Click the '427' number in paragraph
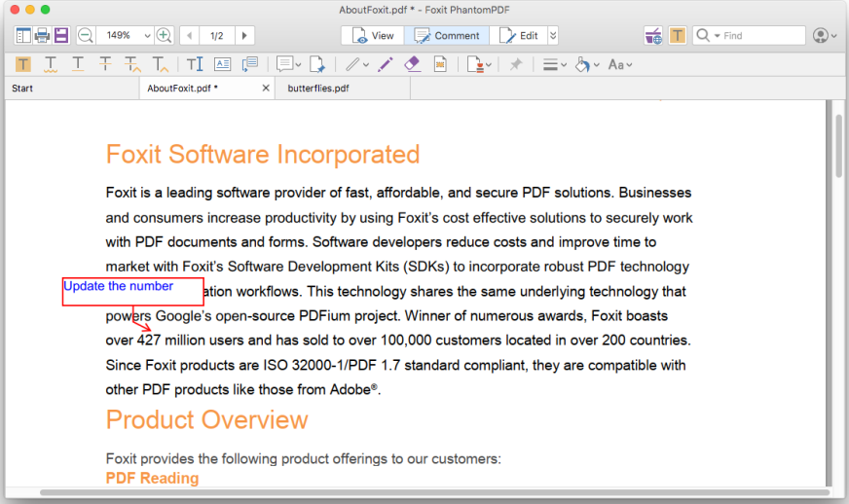The image size is (849, 504). click(148, 340)
